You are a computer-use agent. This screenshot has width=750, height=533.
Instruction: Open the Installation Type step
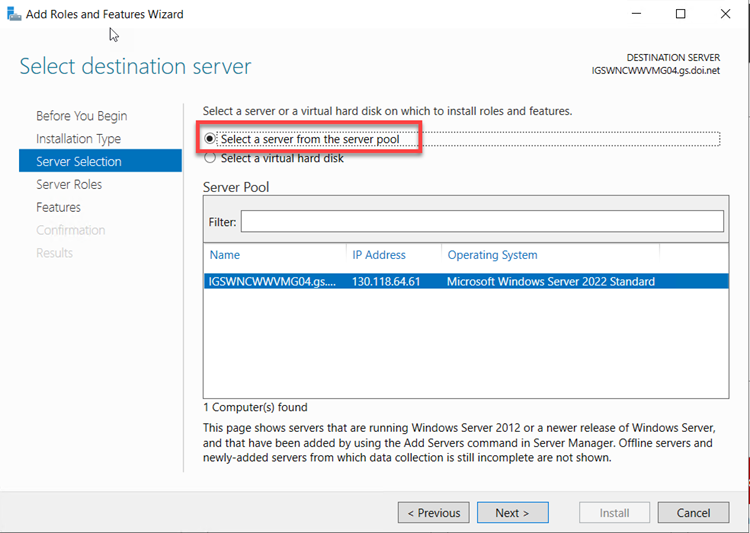pos(78,139)
